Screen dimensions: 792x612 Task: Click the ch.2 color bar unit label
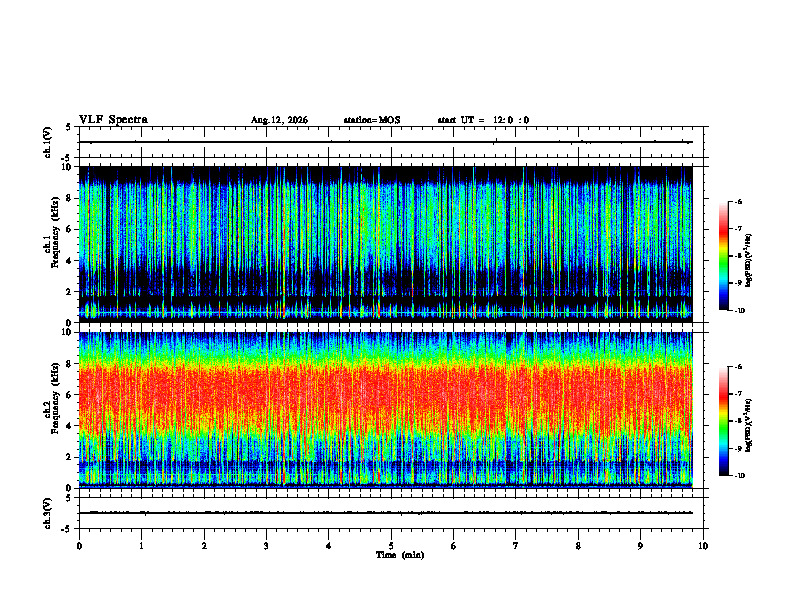[749, 426]
